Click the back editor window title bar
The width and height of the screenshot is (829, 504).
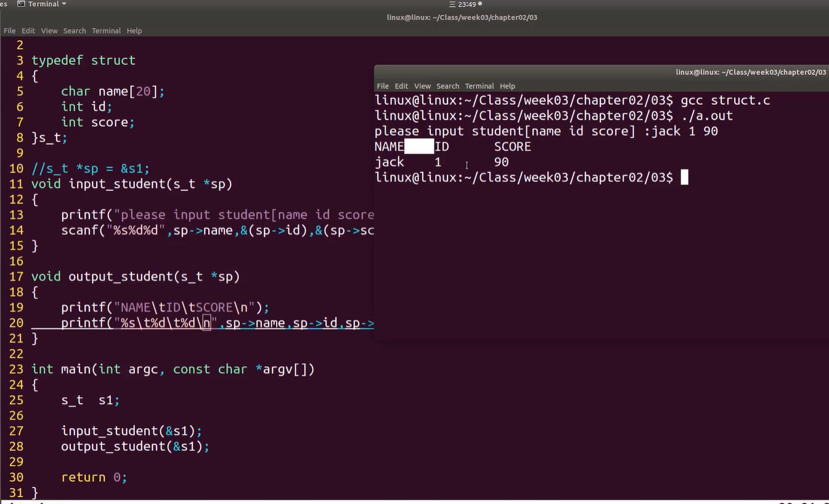pyautogui.click(x=414, y=17)
